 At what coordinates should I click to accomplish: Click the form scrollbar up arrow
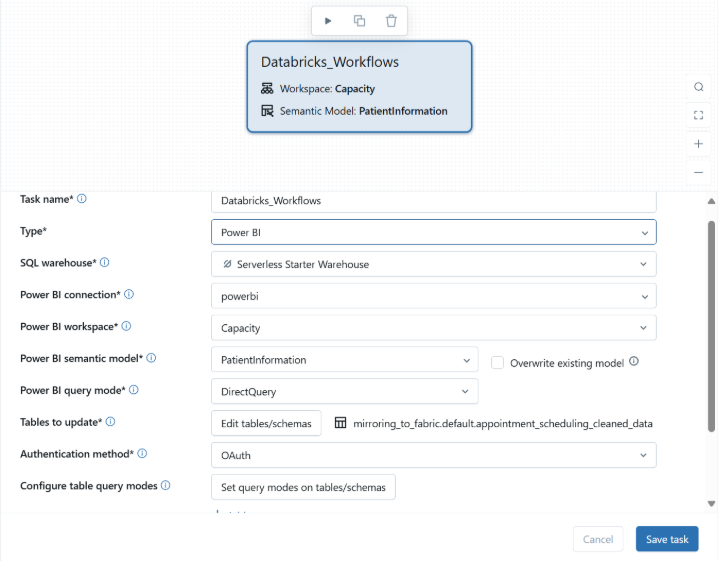711,201
